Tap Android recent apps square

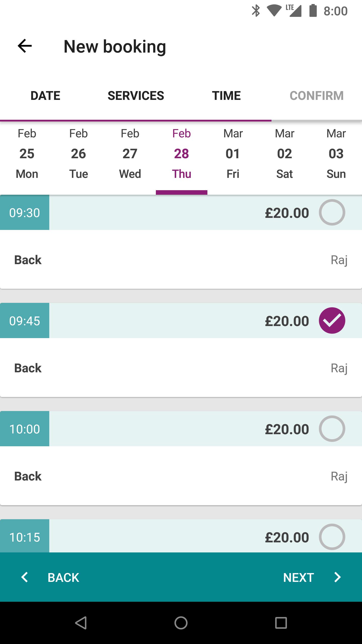pos(281,623)
